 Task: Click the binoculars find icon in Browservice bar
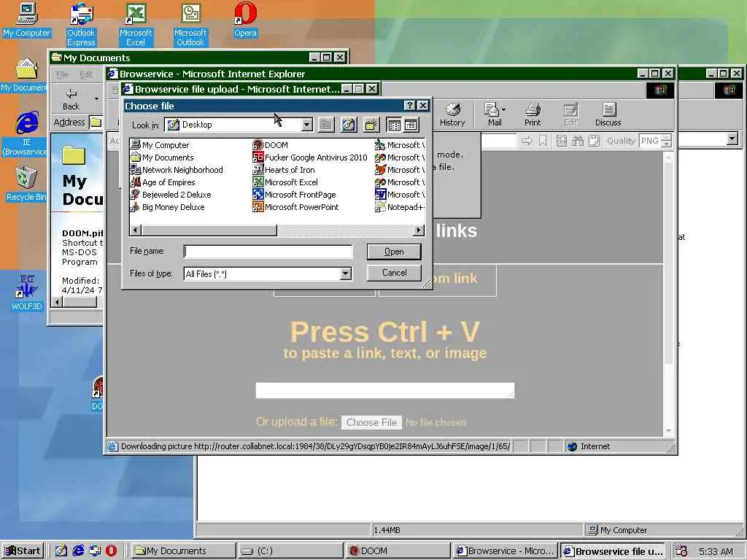[x=578, y=141]
